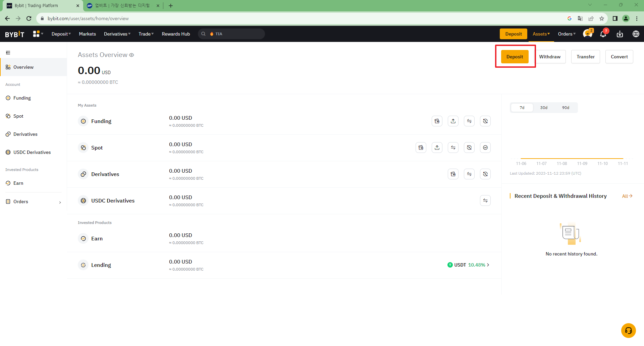
Task: Click the deposit icon in Spot row
Action: (421, 148)
